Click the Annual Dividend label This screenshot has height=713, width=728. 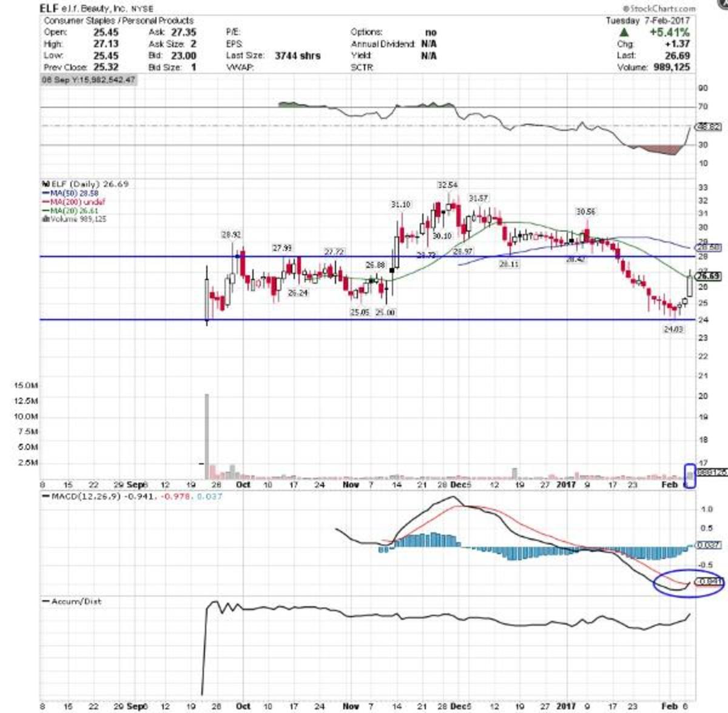point(383,44)
